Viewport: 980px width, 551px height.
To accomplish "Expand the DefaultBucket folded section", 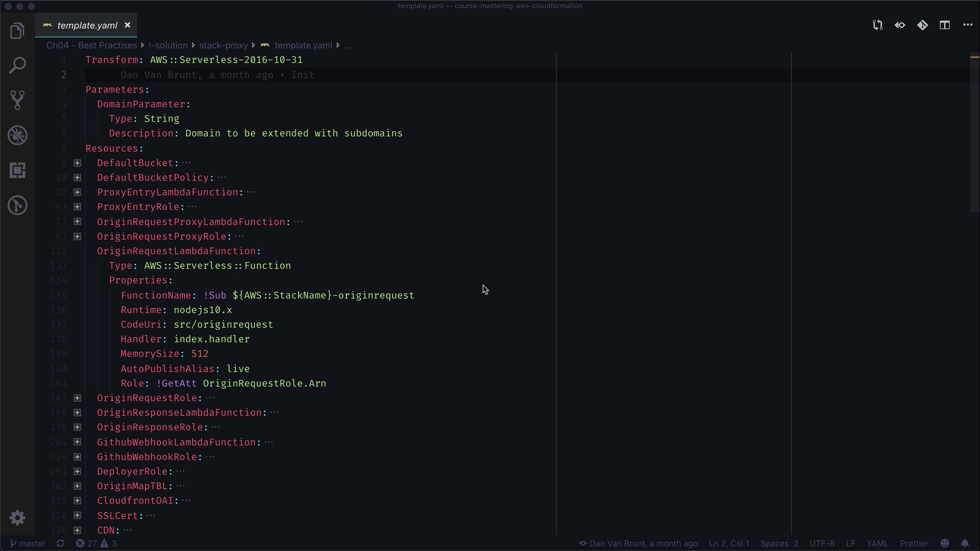I will point(78,163).
